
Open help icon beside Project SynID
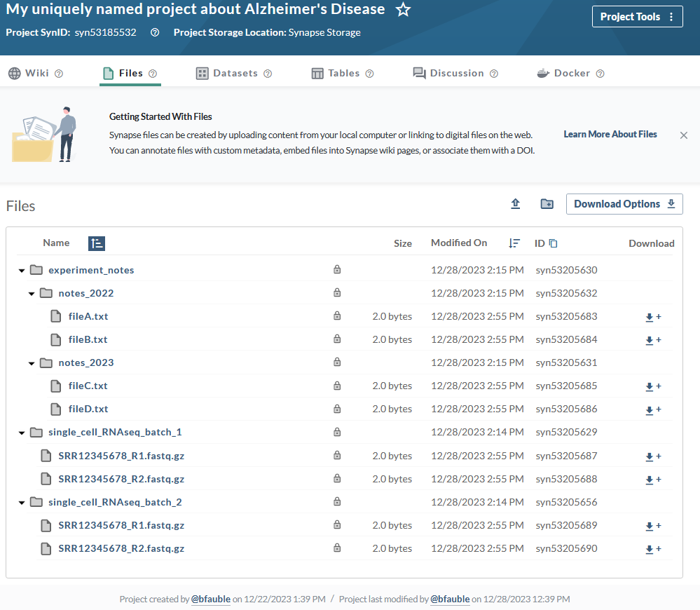coord(154,32)
